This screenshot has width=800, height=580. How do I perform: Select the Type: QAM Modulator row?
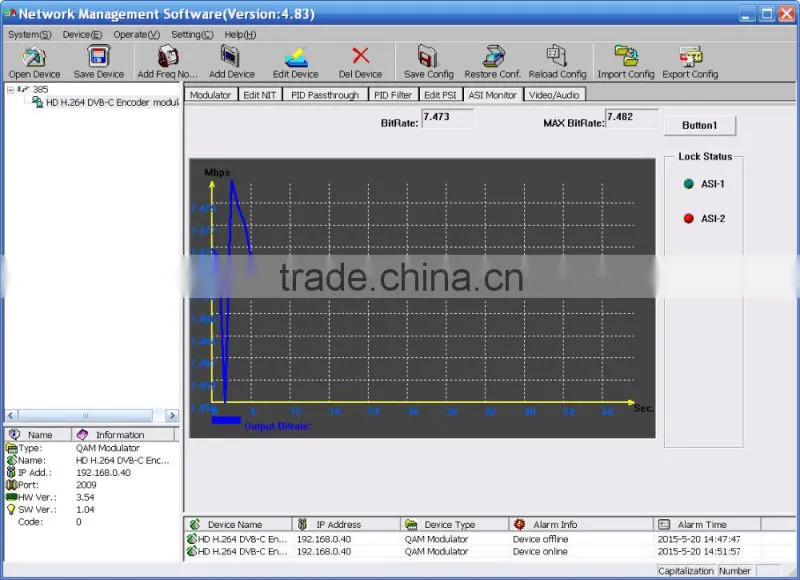[92, 448]
